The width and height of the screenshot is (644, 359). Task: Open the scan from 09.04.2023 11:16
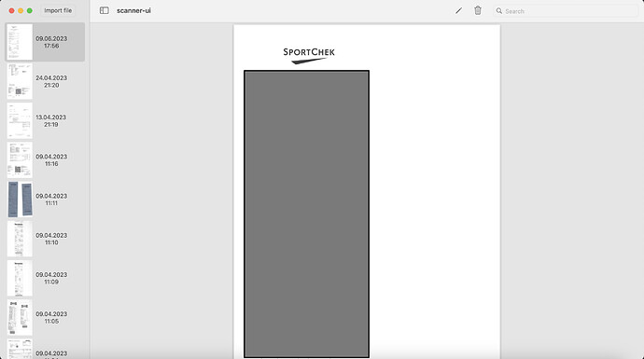click(45, 160)
